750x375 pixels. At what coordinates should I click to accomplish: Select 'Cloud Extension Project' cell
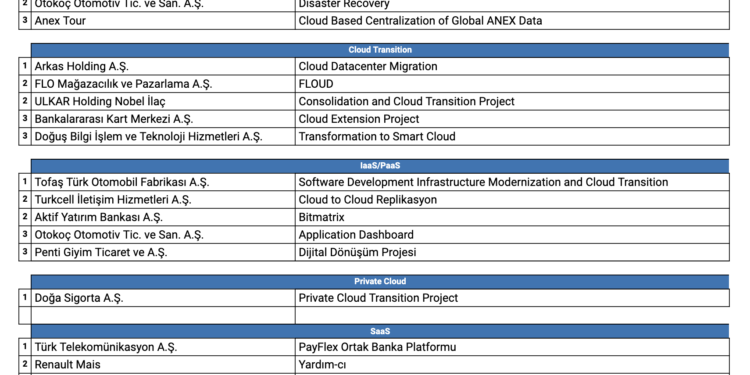pos(512,119)
